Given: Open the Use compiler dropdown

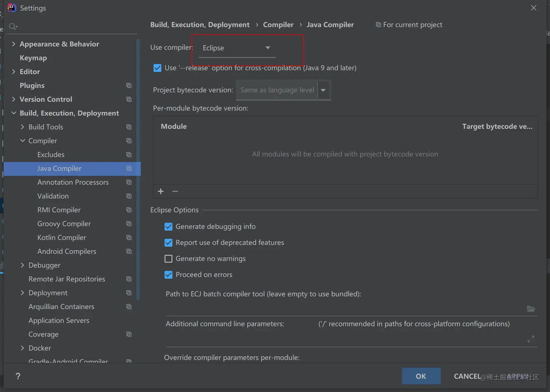Looking at the screenshot, I should pyautogui.click(x=237, y=48).
